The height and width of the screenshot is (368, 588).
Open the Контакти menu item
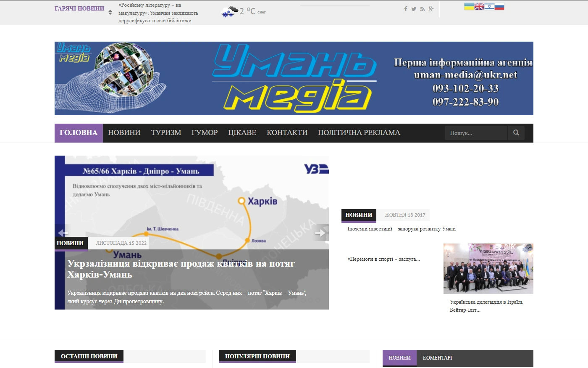tap(287, 133)
